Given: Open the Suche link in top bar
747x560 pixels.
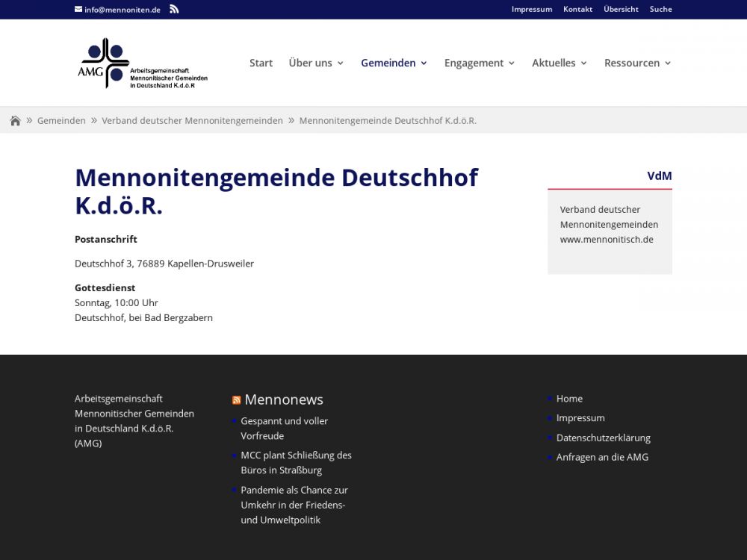Looking at the screenshot, I should [660, 9].
